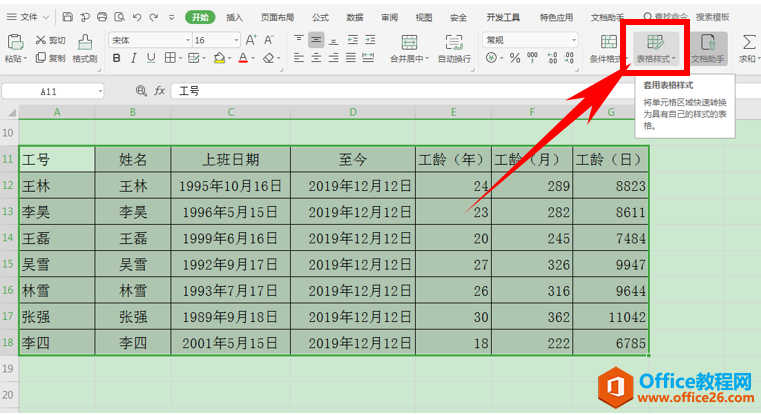Expand the name box A11 dropdown arrow
Screen dimensions: 761x415
click(100, 91)
